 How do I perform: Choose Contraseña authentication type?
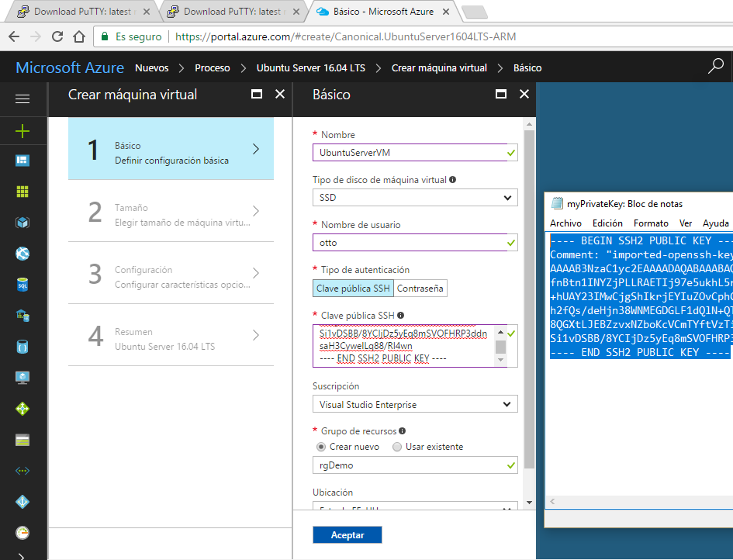tap(420, 289)
